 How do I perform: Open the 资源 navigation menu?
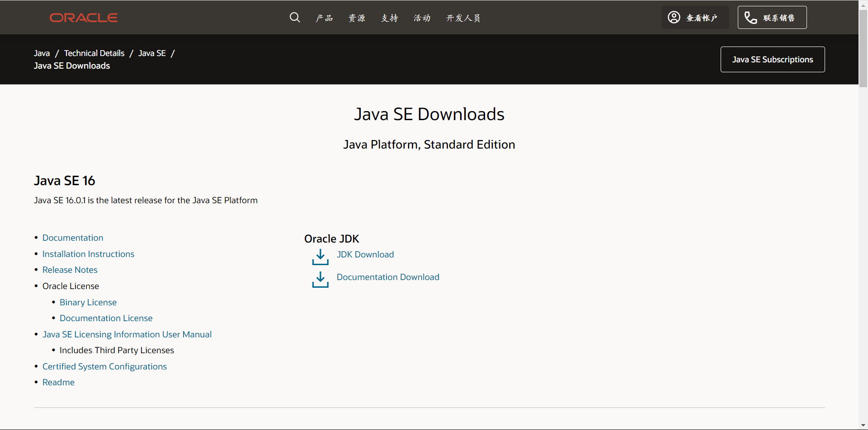(x=357, y=18)
